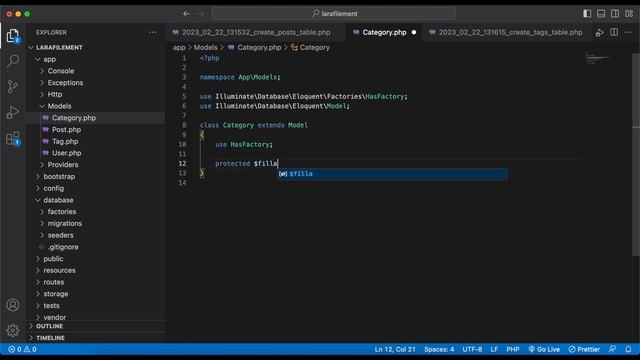
Task: Toggle the bottom panel layout icon
Action: pyautogui.click(x=601, y=13)
